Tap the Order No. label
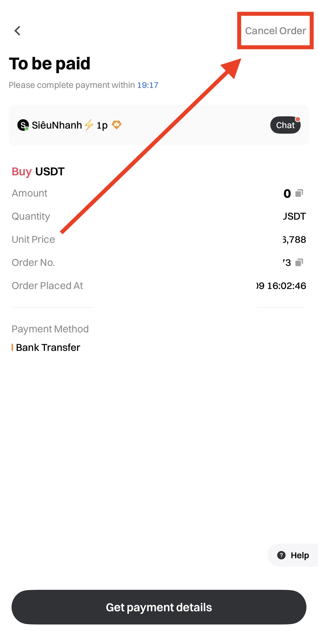318x644 pixels. click(33, 263)
